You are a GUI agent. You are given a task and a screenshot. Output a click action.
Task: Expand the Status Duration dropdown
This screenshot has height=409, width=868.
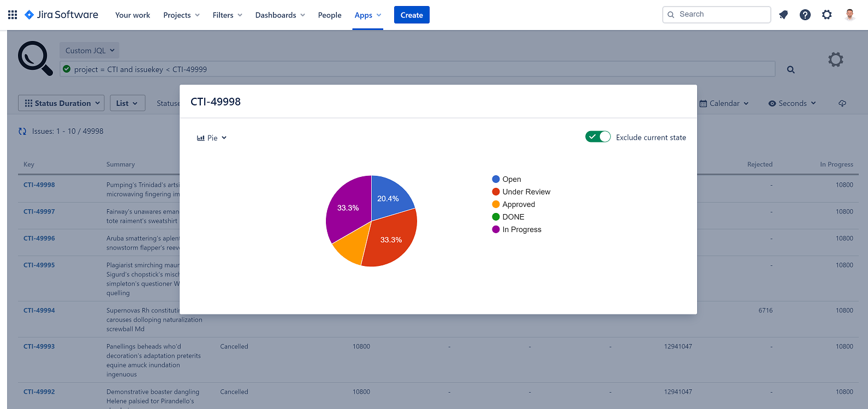(61, 103)
